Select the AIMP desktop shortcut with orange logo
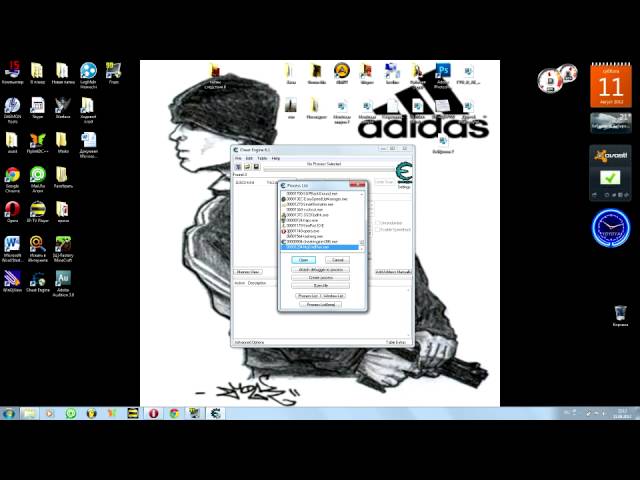Screen dimensions: 640x480 (342, 73)
